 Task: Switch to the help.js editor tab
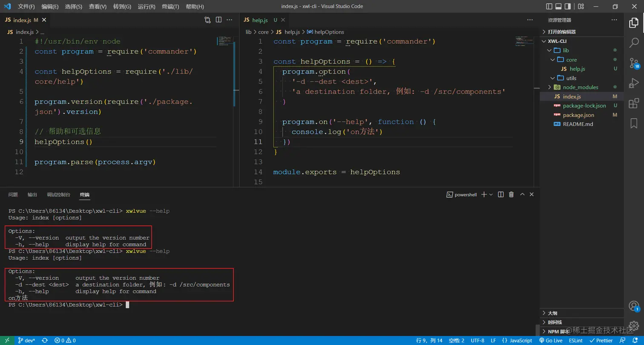(x=259, y=20)
